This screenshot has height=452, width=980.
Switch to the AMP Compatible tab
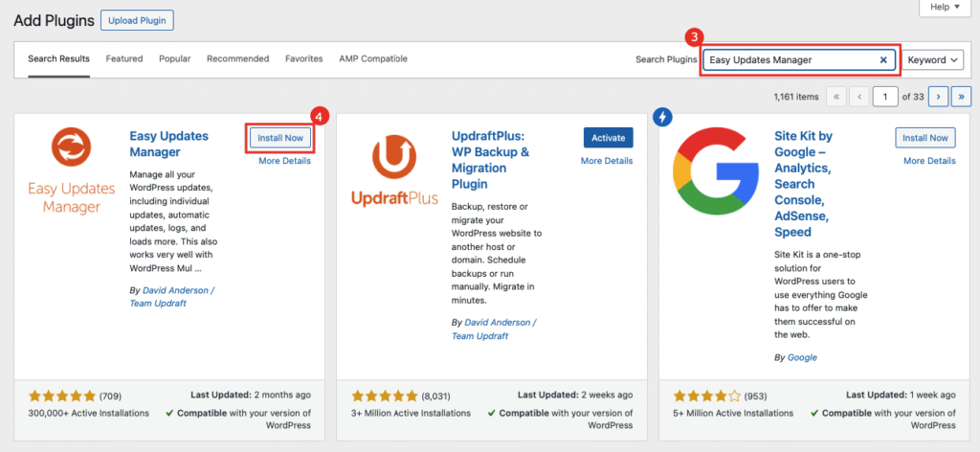click(373, 58)
